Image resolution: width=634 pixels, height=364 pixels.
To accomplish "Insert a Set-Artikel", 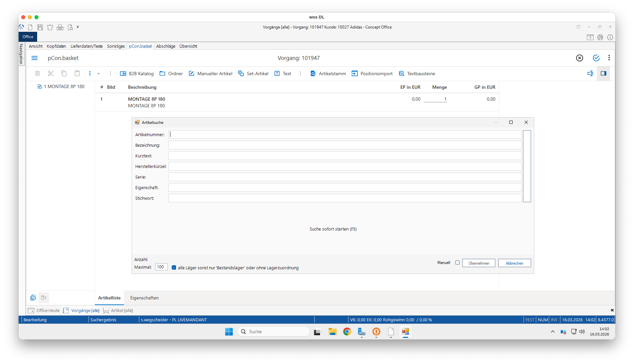I will click(253, 74).
